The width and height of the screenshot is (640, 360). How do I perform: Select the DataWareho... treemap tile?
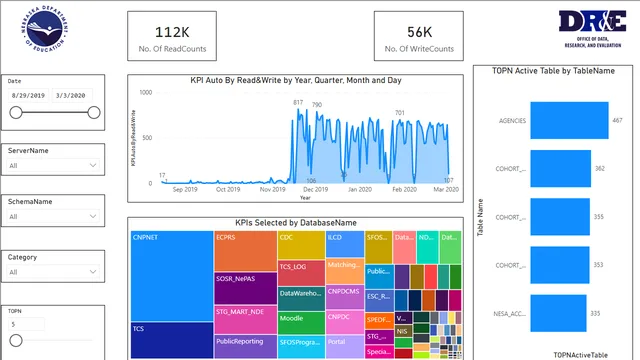301,299
